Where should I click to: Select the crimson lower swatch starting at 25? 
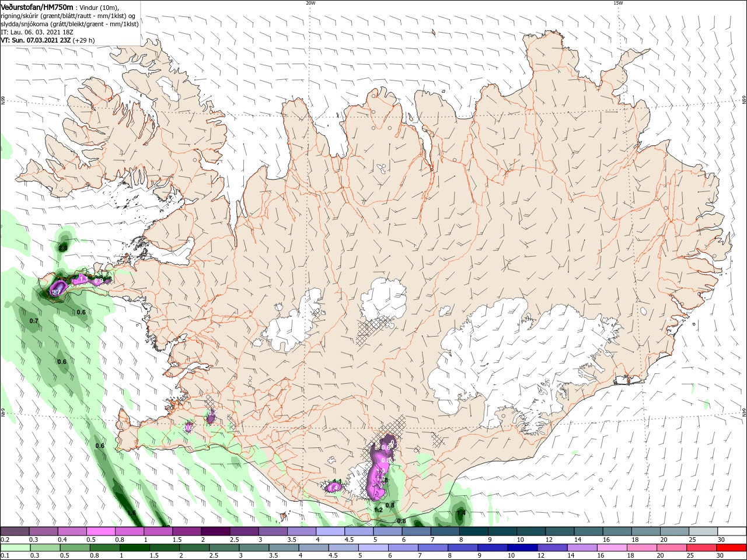(x=701, y=548)
